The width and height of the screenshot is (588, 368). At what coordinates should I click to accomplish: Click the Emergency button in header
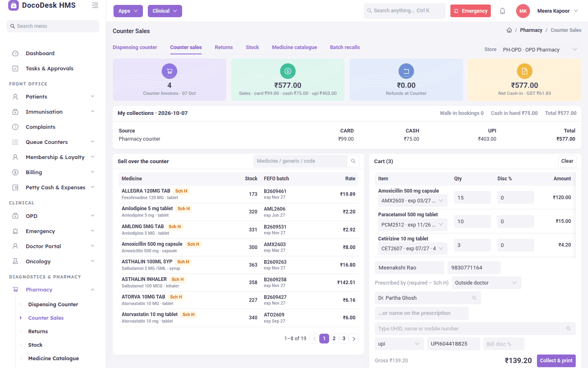click(x=470, y=11)
